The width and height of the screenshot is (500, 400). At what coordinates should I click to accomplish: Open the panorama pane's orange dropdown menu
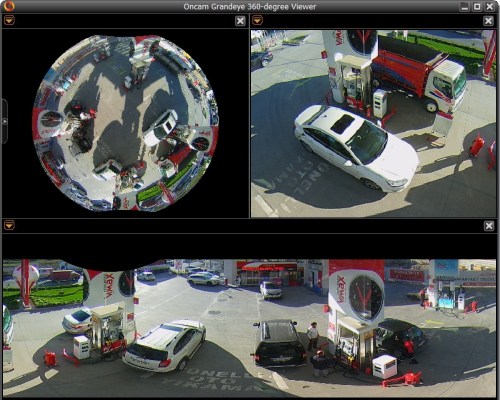(9, 226)
